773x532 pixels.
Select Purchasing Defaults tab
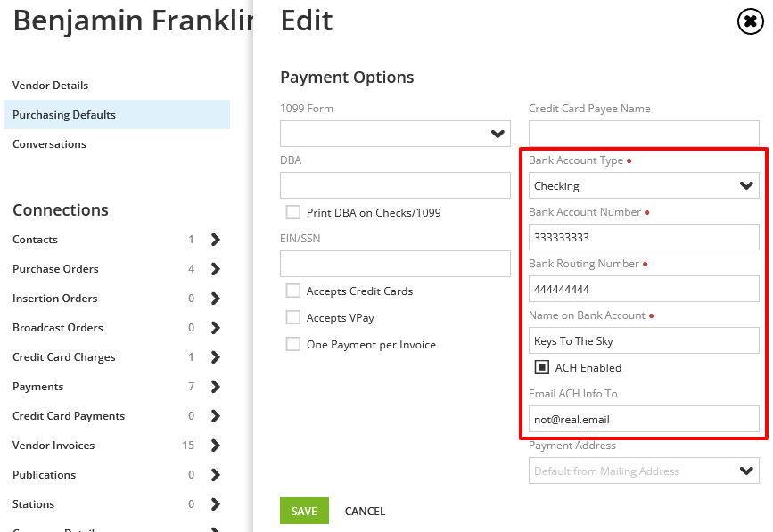(x=117, y=115)
